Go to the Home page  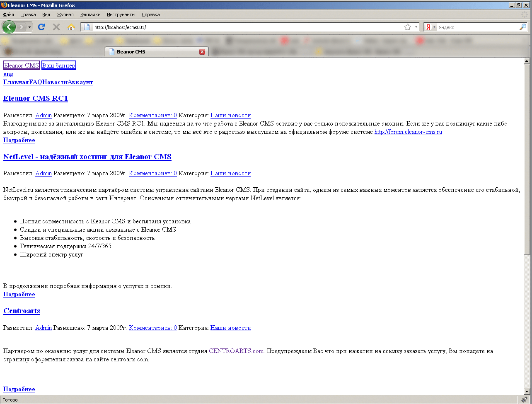[x=71, y=27]
